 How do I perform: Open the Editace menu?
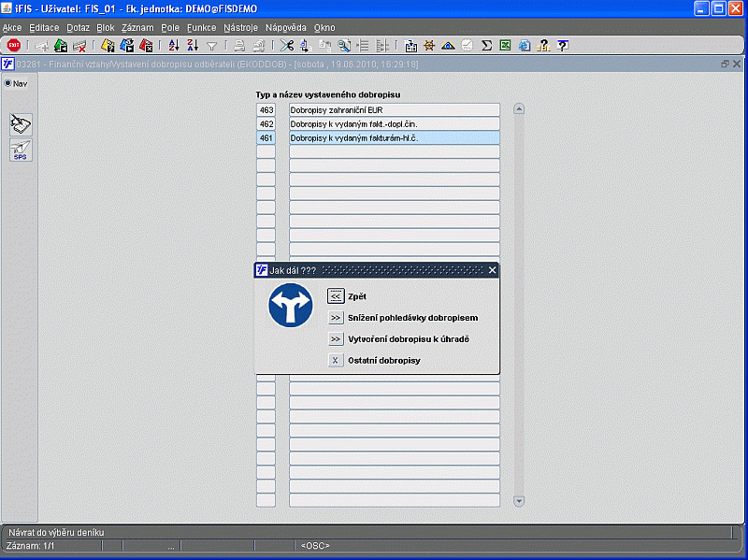point(44,28)
